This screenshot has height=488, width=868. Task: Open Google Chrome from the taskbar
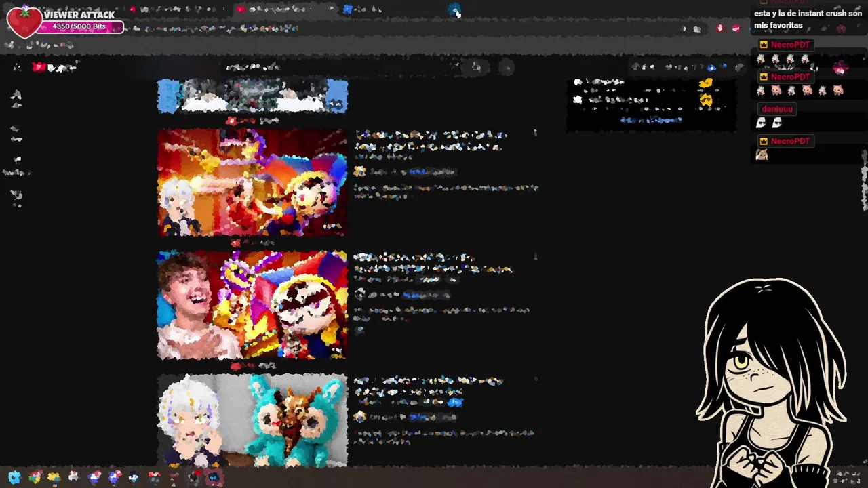point(35,477)
